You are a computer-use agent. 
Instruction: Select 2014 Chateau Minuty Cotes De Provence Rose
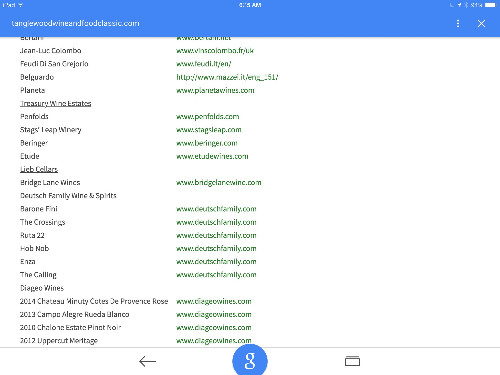(94, 301)
